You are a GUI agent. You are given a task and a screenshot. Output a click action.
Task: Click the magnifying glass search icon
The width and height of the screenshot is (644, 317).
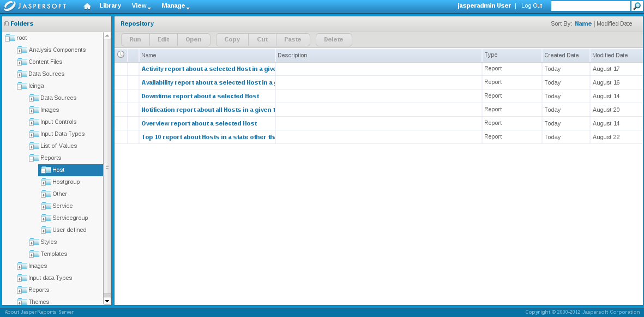coord(637,6)
